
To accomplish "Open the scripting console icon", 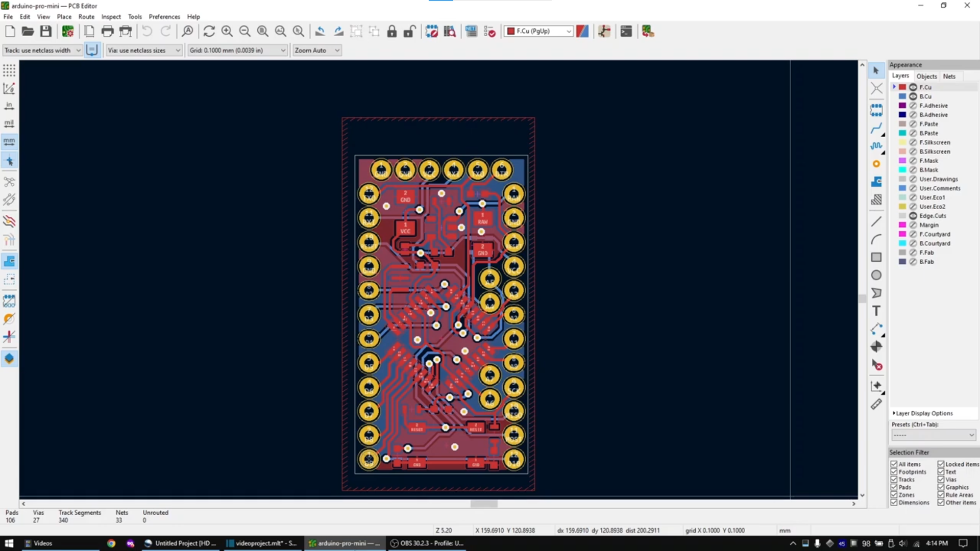I will 626,32.
